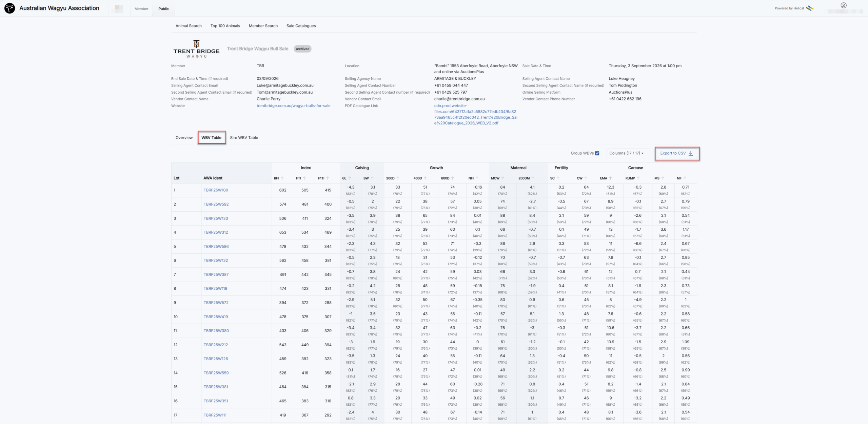Open animal TBRF25W387 link
Image resolution: width=868 pixels, height=424 pixels.
216,275
